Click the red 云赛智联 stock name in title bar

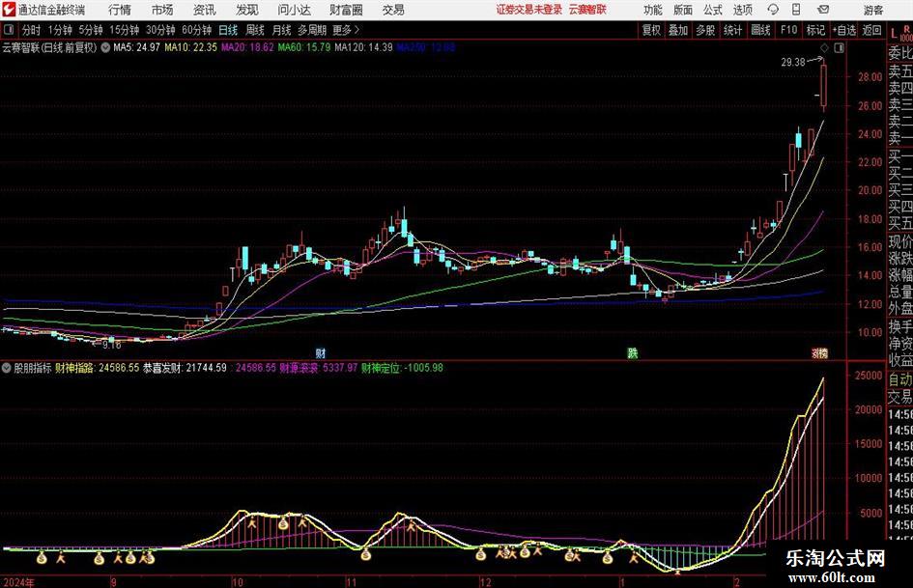coord(587,10)
